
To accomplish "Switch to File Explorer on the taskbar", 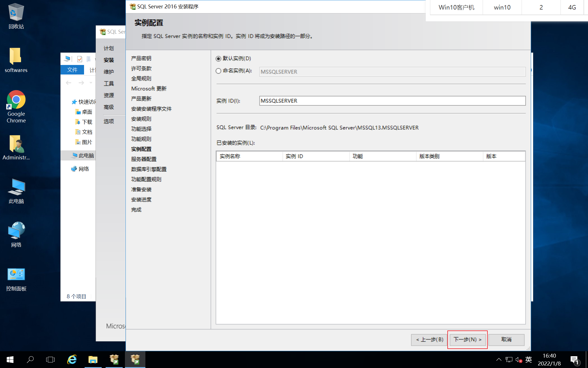I will pos(93,360).
